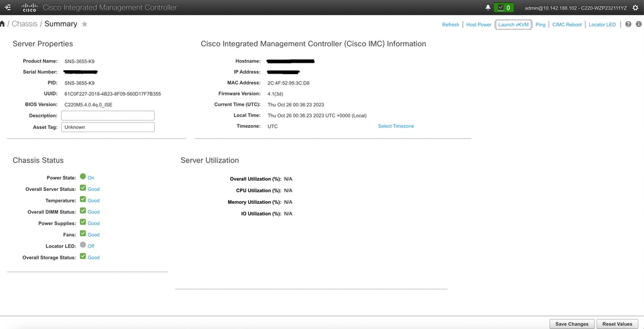This screenshot has height=329, width=644.
Task: Open Host Power options
Action: click(x=479, y=25)
